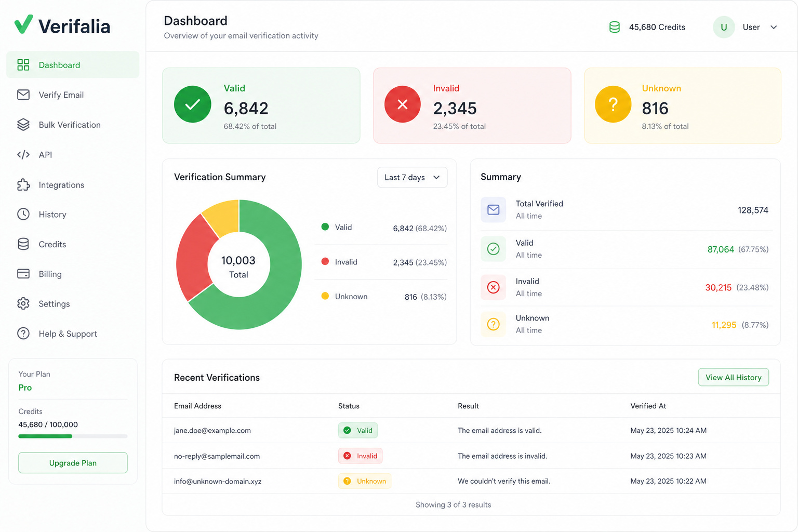
Task: Click the user avatar with letter U
Action: click(x=724, y=27)
